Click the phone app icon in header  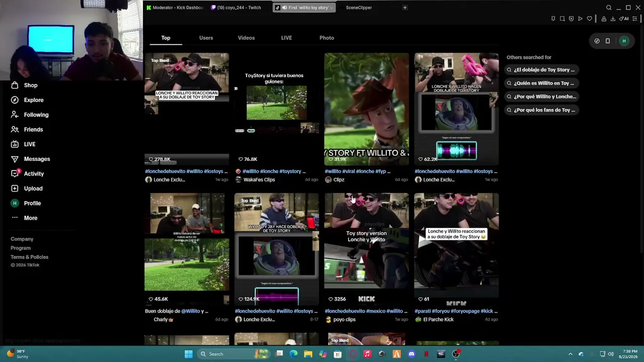pos(608,41)
